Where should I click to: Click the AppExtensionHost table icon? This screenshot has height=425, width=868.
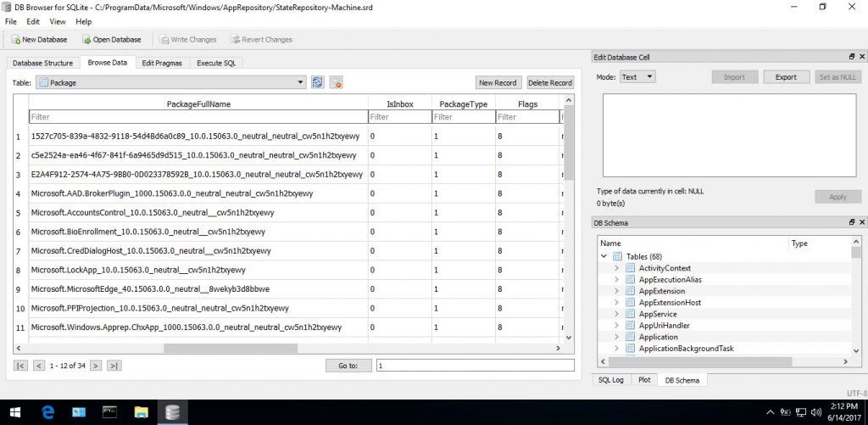(x=630, y=303)
